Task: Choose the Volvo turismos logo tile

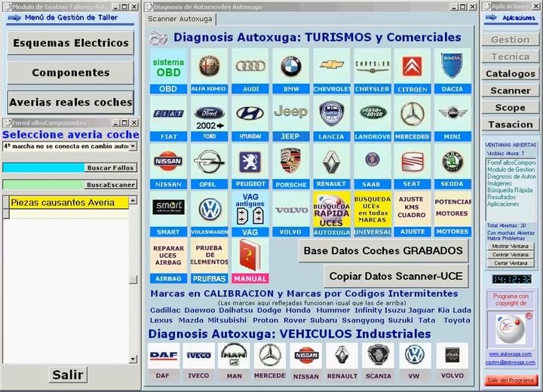Action: (291, 209)
